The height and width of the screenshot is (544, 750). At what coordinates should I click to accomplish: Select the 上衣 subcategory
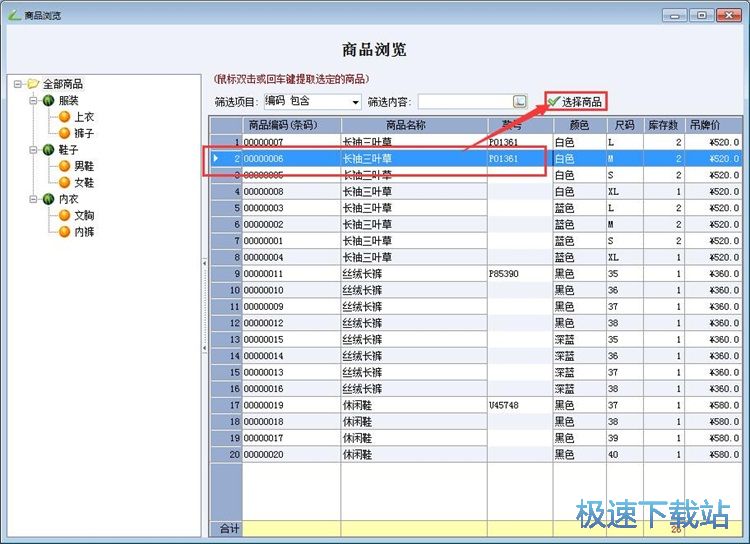[84, 117]
